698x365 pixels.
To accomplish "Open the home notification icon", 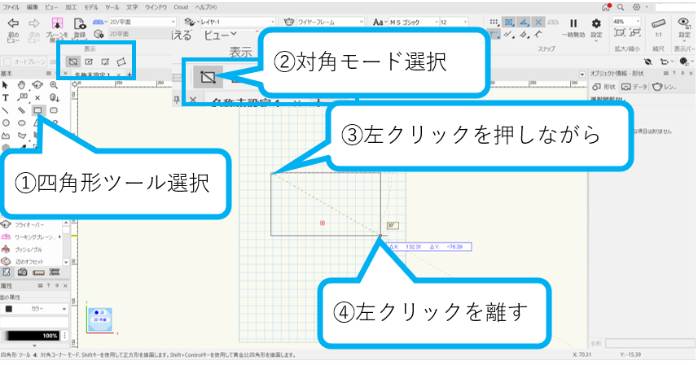I will pos(606,7).
